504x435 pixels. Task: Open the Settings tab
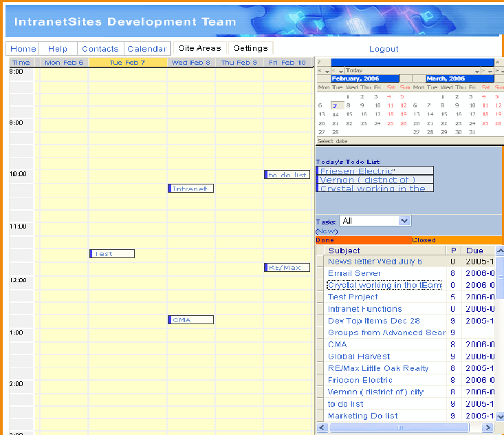[251, 48]
